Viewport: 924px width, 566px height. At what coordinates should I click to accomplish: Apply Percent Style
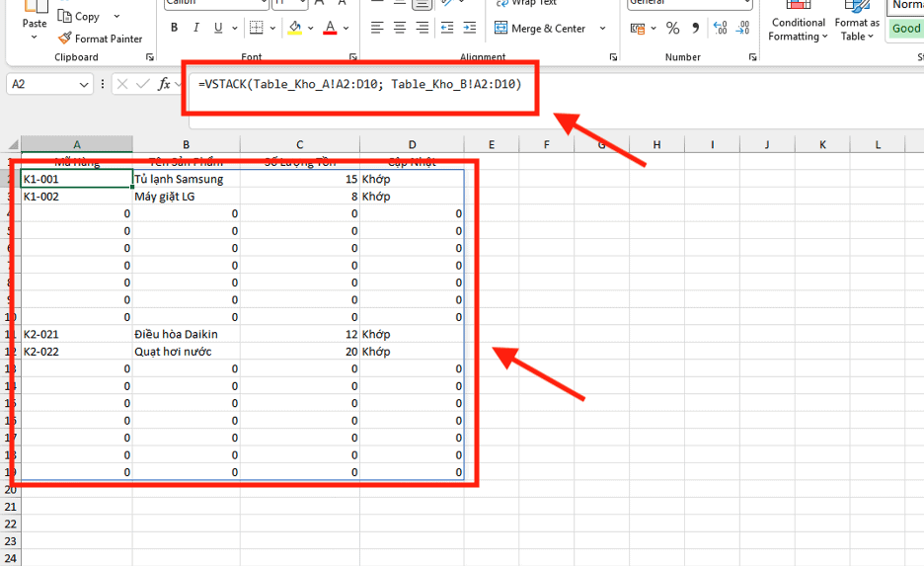click(x=672, y=29)
